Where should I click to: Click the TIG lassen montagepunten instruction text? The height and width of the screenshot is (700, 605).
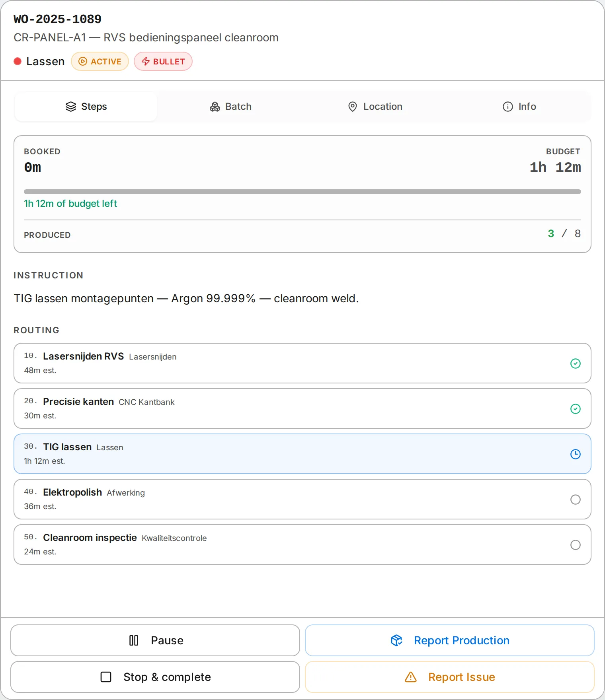(x=186, y=298)
